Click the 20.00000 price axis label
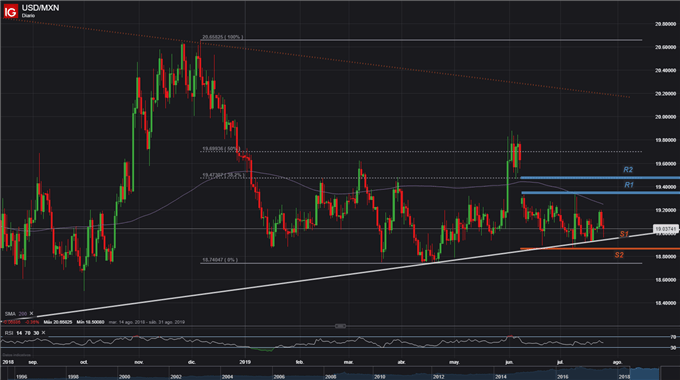 (x=665, y=117)
